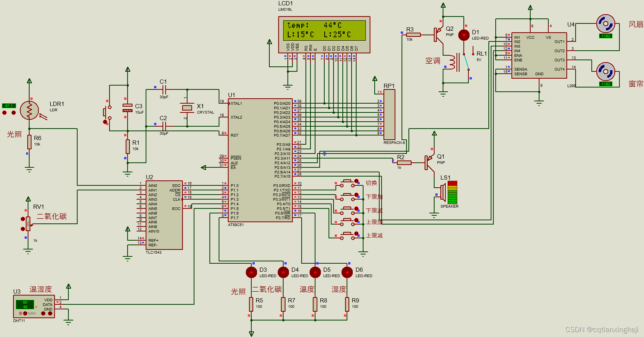The width and height of the screenshot is (644, 337).
Task: Select the RV1 potentiometer wiper body
Action: pyautogui.click(x=28, y=224)
